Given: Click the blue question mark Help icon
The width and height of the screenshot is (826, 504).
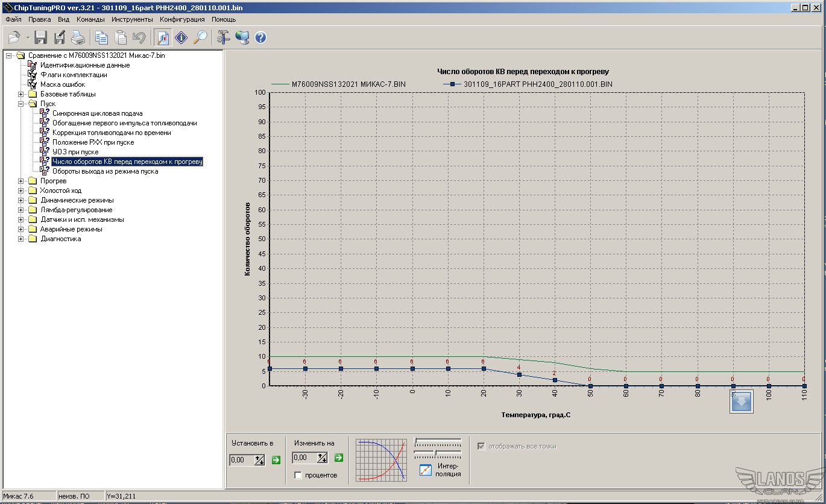Looking at the screenshot, I should pos(260,38).
